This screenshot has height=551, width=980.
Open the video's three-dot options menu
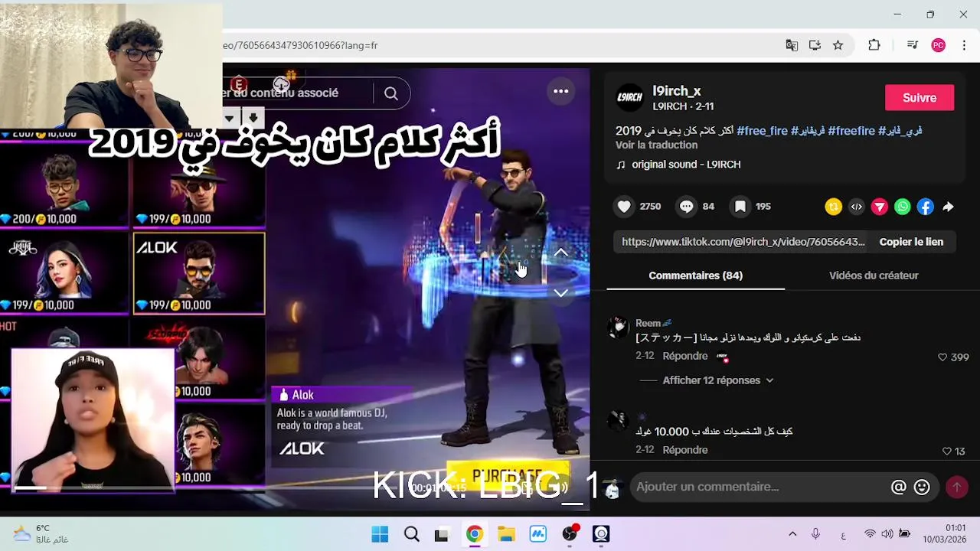coord(561,91)
